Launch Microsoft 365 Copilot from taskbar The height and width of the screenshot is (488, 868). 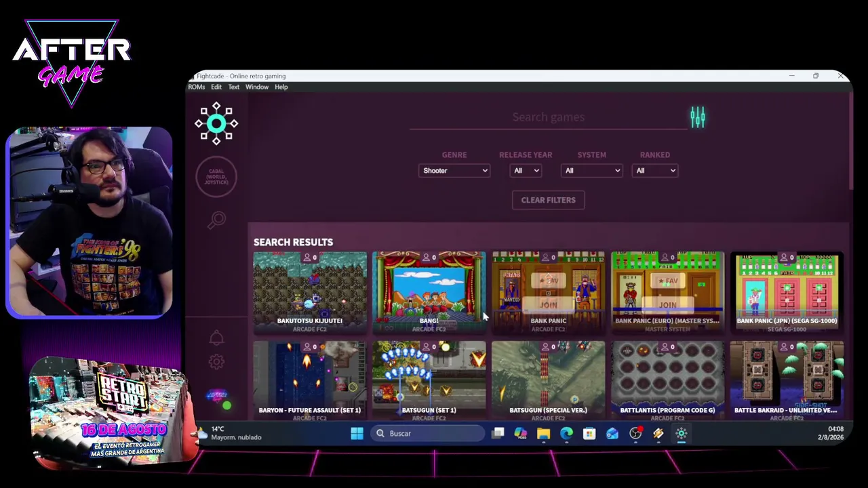(x=520, y=434)
